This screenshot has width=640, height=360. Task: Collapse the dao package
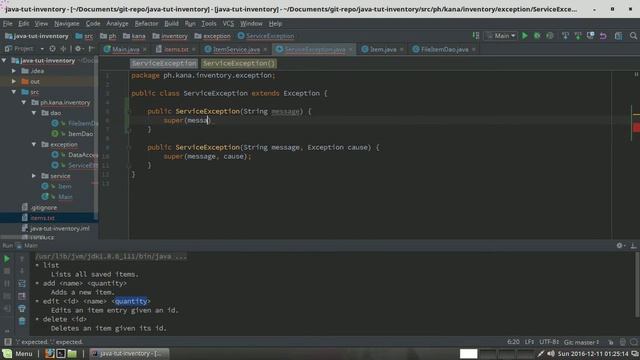click(x=34, y=113)
